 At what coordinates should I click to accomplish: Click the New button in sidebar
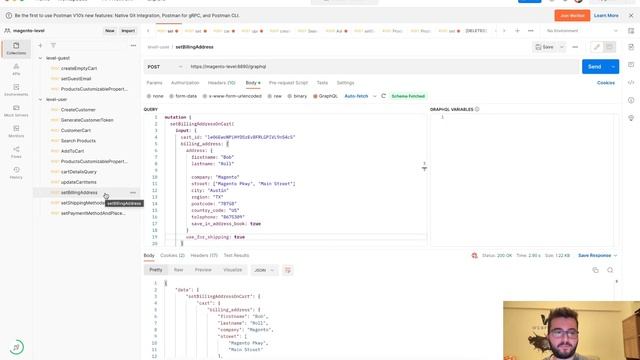110,31
